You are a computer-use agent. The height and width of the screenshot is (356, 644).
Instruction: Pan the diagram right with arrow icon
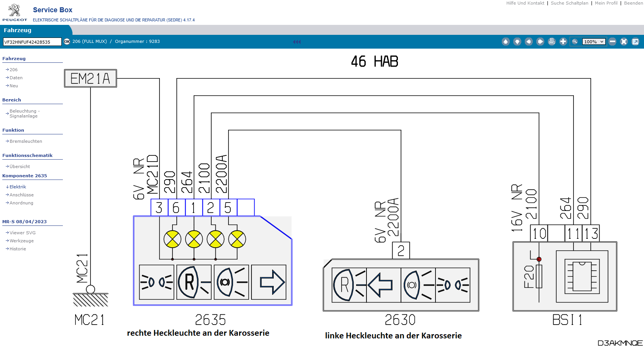coord(540,42)
